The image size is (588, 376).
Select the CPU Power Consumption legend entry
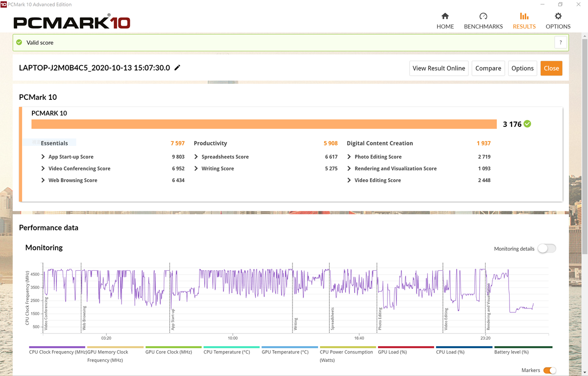pos(348,356)
